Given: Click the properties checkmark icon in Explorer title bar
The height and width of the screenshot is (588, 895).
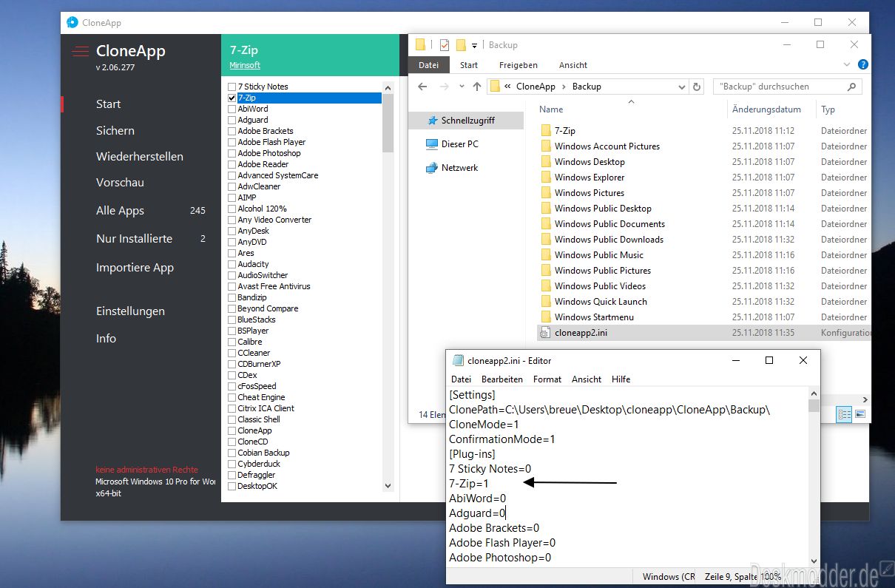Looking at the screenshot, I should [444, 45].
